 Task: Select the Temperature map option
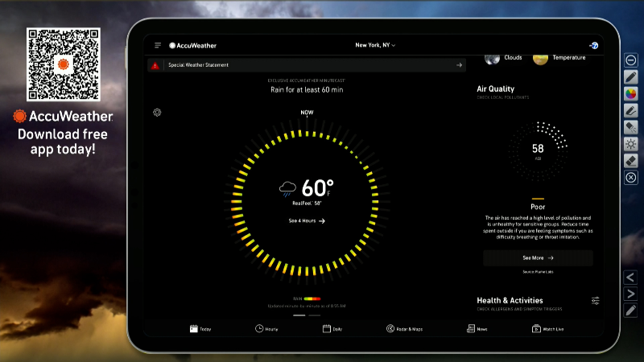tap(559, 58)
